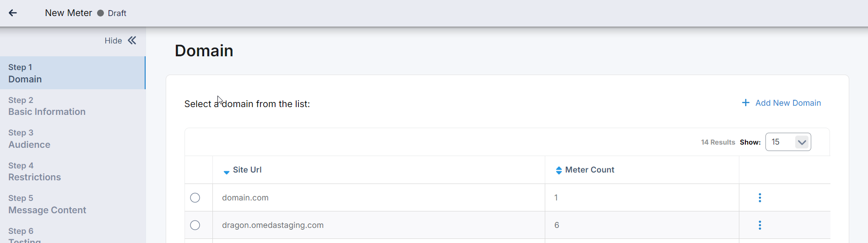Go to Step 3 Audience
The width and height of the screenshot is (868, 243).
click(29, 139)
